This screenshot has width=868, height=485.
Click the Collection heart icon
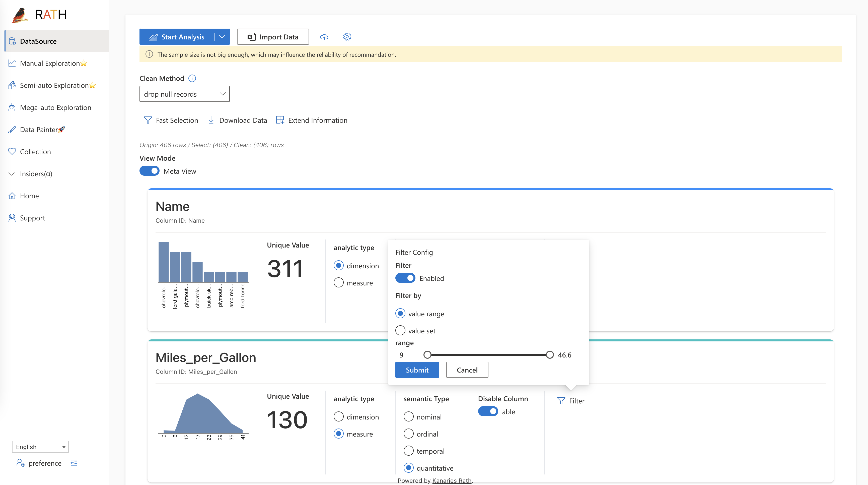[x=12, y=151]
